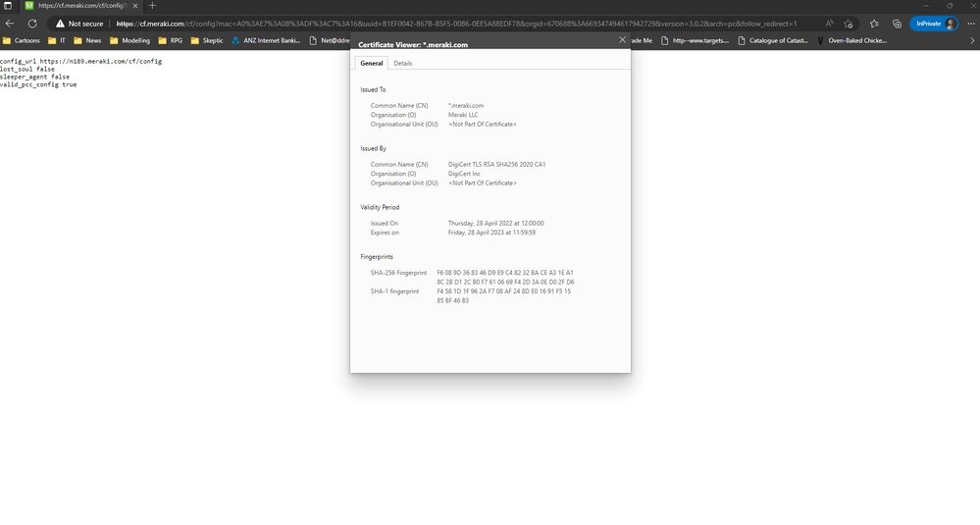Open the tab actions menu icon
This screenshot has width=980, height=525.
(8, 6)
